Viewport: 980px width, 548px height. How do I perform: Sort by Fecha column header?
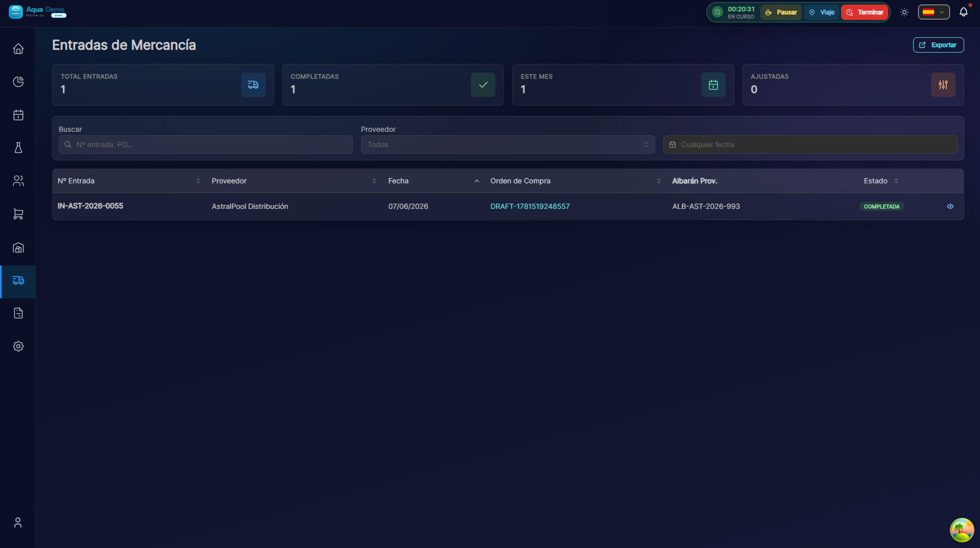click(x=434, y=181)
